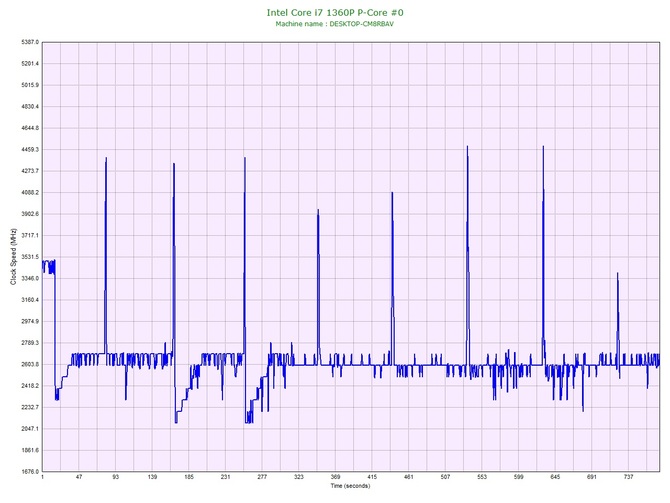Click the 415 time axis tick label

click(x=372, y=477)
